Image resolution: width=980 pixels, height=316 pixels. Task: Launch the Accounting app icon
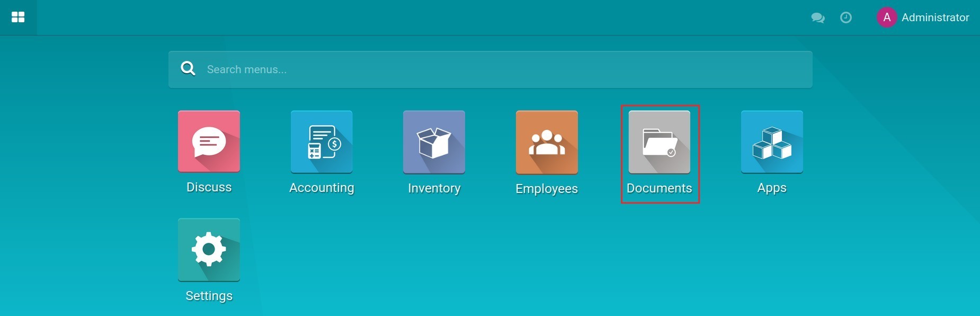(322, 142)
